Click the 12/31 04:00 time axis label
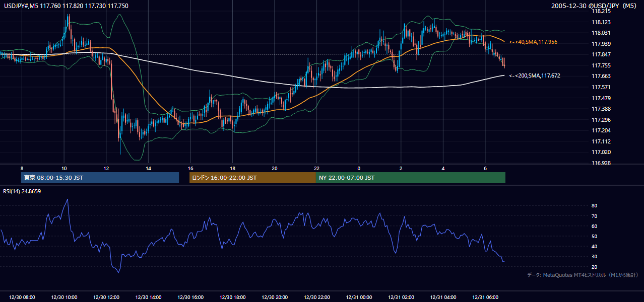This screenshot has height=302, width=644. tap(443, 297)
